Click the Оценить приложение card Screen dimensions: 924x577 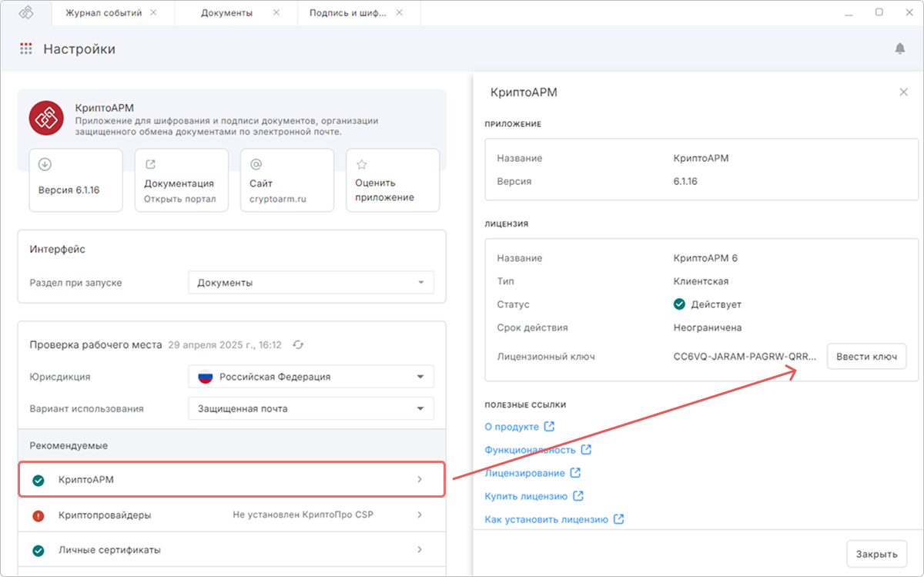click(x=393, y=180)
